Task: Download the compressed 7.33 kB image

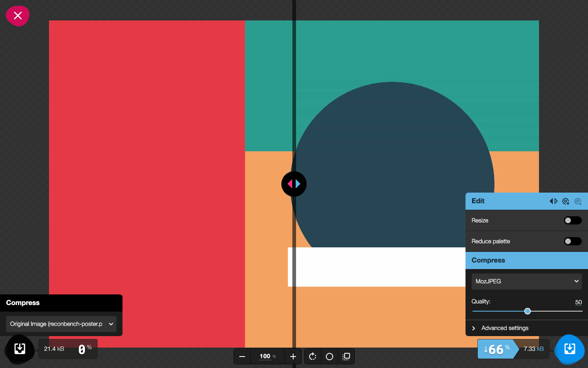Action: (570, 349)
